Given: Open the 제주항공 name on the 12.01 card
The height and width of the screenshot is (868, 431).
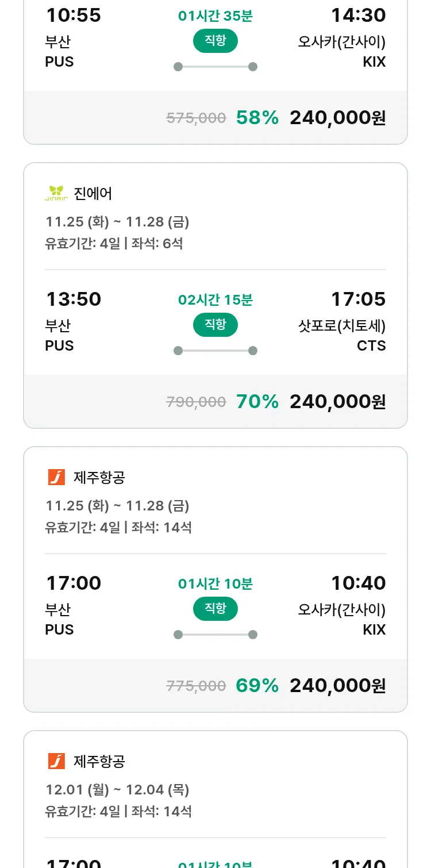Looking at the screenshot, I should 99,762.
